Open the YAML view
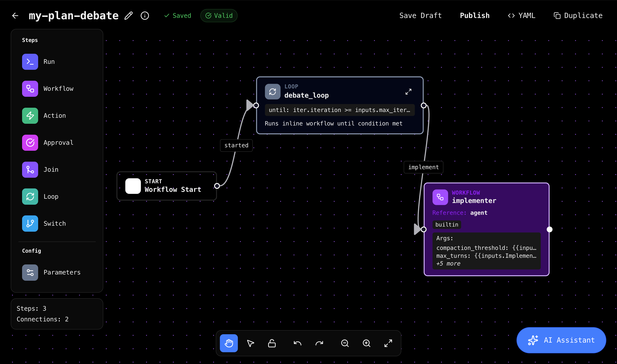 521,16
